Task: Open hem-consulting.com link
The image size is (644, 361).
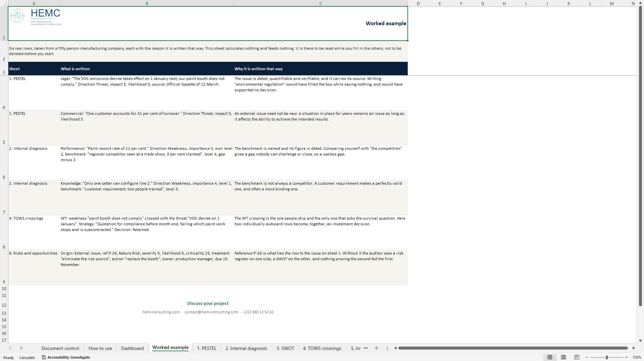Action: point(161,312)
